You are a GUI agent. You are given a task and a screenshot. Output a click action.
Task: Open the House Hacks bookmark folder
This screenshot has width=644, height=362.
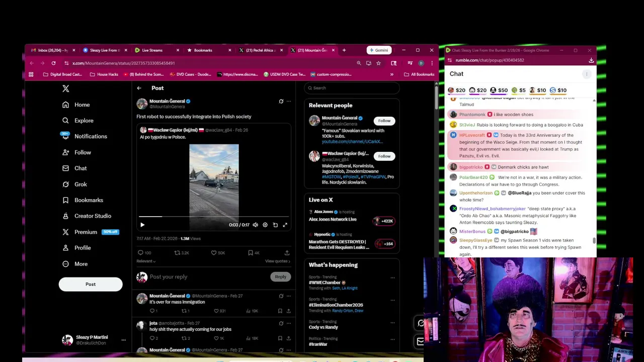coord(104,74)
